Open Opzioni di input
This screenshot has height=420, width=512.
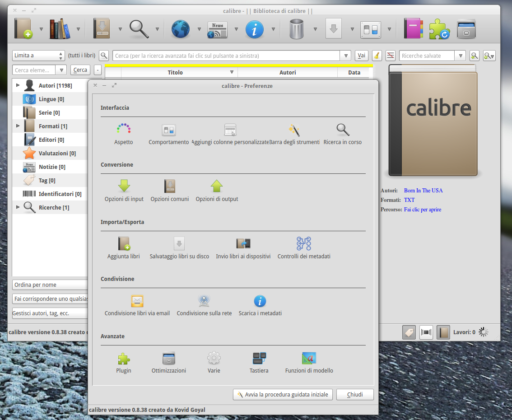tap(124, 191)
